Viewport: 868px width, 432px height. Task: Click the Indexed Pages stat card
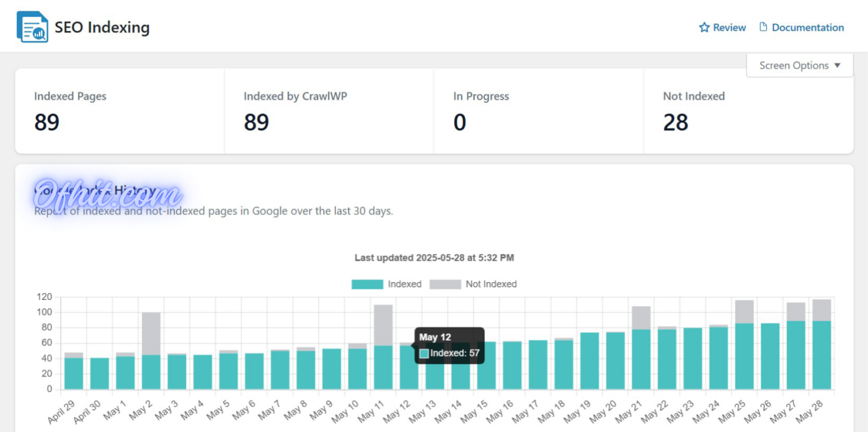pos(120,112)
